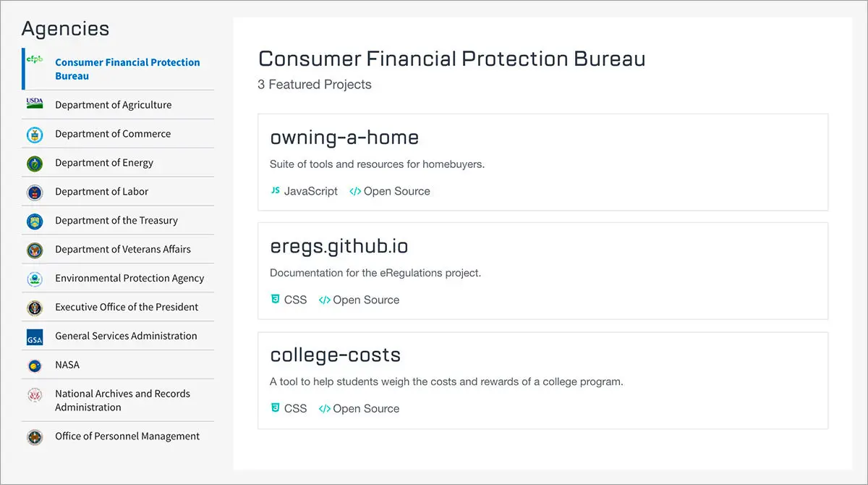Click the CSS icon under eregs.github.io
Image resolution: width=868 pixels, height=485 pixels.
point(275,300)
